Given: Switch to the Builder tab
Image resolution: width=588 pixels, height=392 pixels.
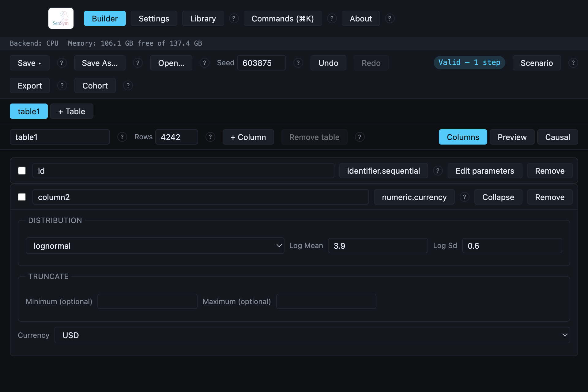Looking at the screenshot, I should click(105, 18).
